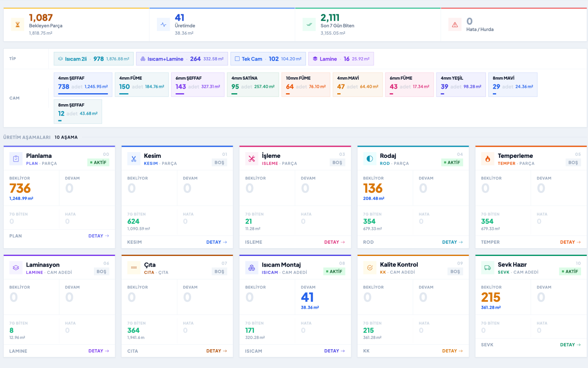Click the AKTİF badge on Rodaj
Image resolution: width=588 pixels, height=368 pixels.
[x=452, y=162]
